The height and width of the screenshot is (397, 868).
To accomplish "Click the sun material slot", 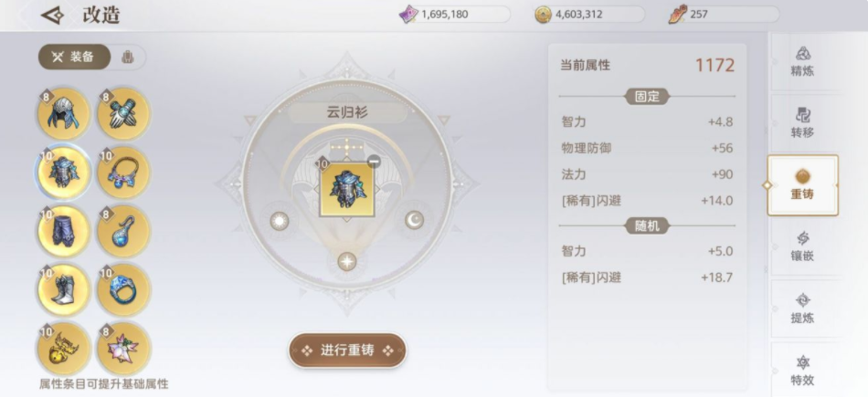I will tap(280, 221).
